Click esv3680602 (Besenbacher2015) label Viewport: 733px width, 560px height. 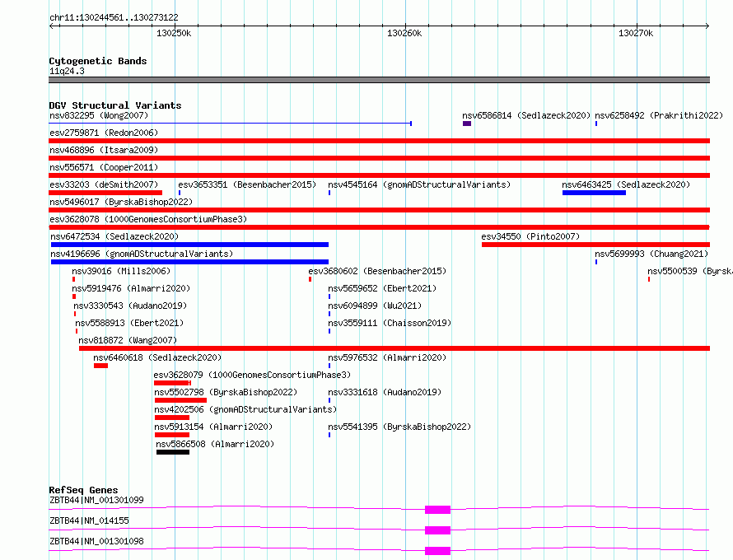(x=377, y=271)
